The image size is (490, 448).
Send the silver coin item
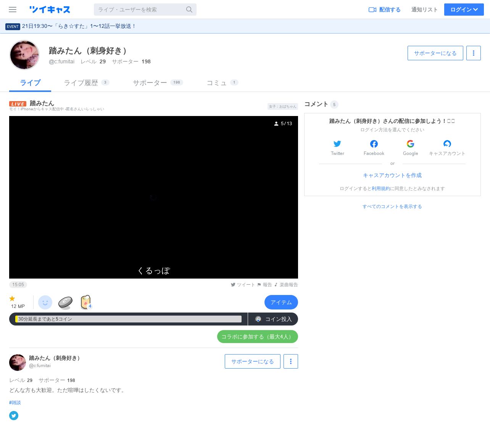(x=65, y=303)
